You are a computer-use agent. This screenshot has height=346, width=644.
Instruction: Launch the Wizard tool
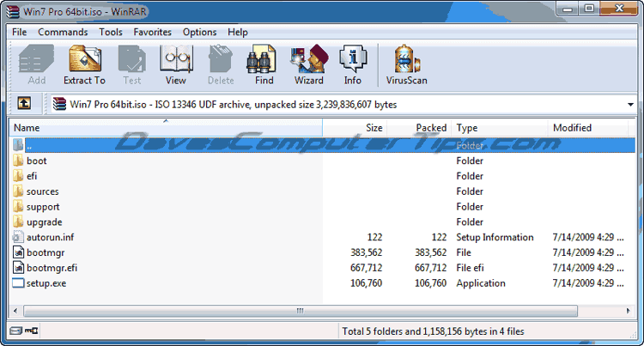(309, 59)
